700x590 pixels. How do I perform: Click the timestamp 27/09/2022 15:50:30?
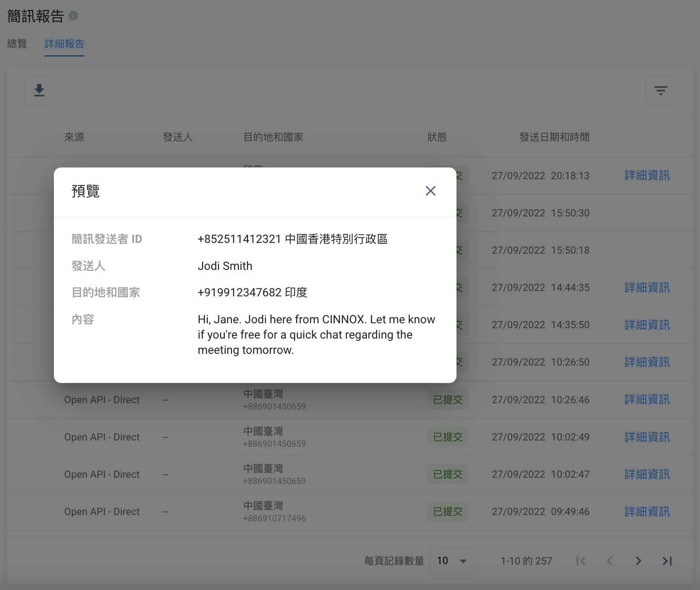click(541, 213)
